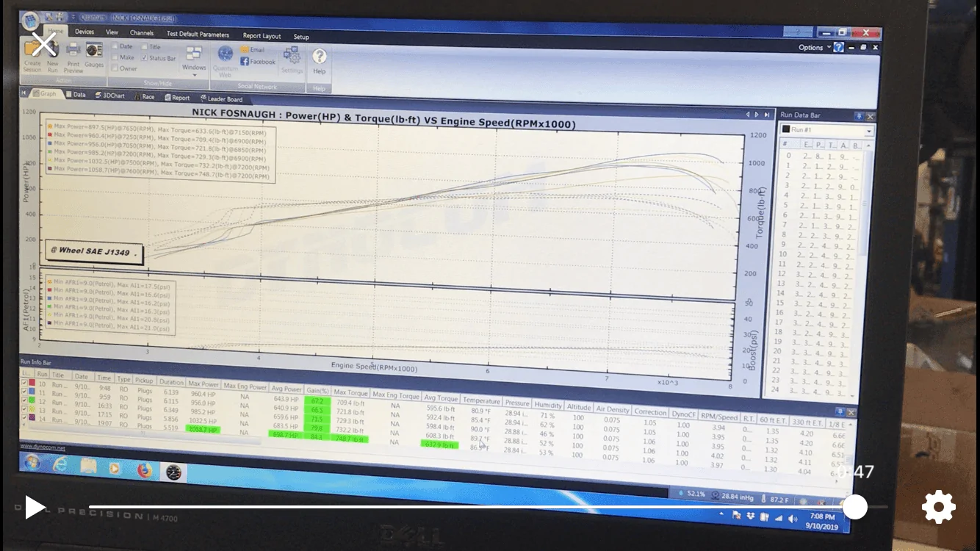
Task: Uncheck the Status Bar checkbox
Action: coord(144,58)
